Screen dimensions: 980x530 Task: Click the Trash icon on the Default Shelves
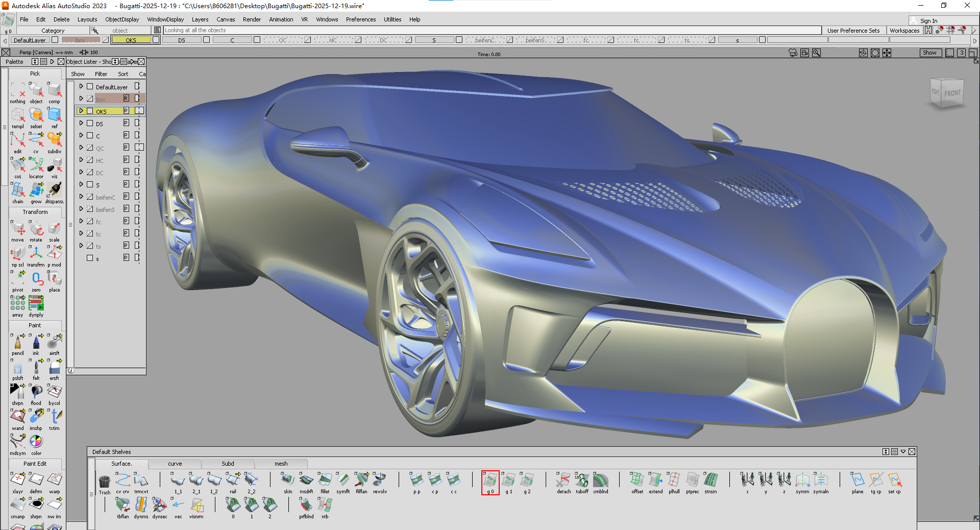coord(104,480)
